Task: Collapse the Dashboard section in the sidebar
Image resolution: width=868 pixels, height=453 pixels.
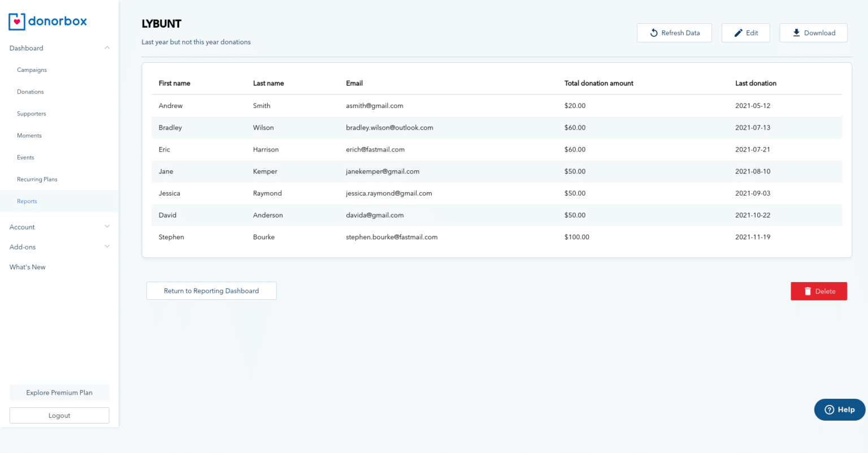Action: tap(107, 48)
